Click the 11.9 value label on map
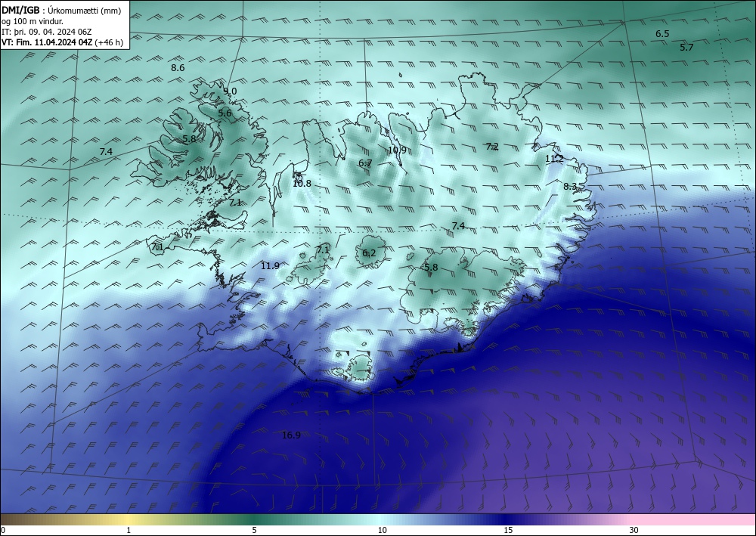 click(x=270, y=265)
